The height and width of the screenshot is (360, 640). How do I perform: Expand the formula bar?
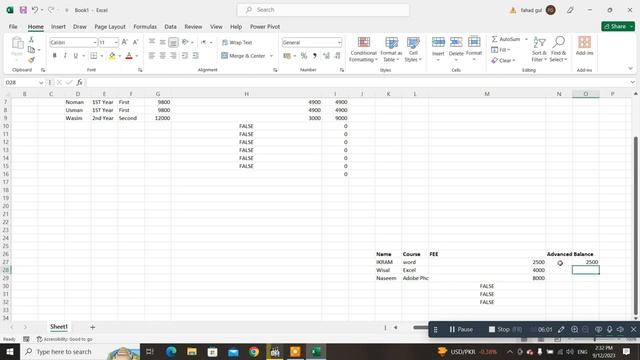click(632, 82)
